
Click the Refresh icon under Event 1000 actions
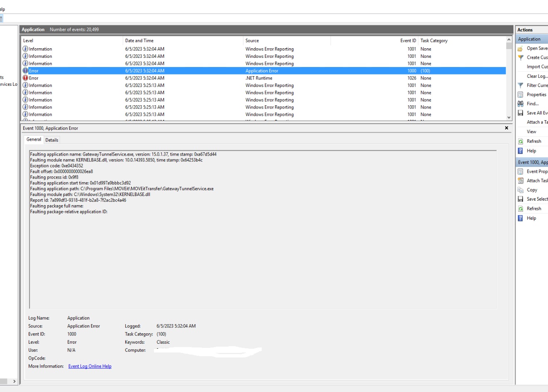520,208
